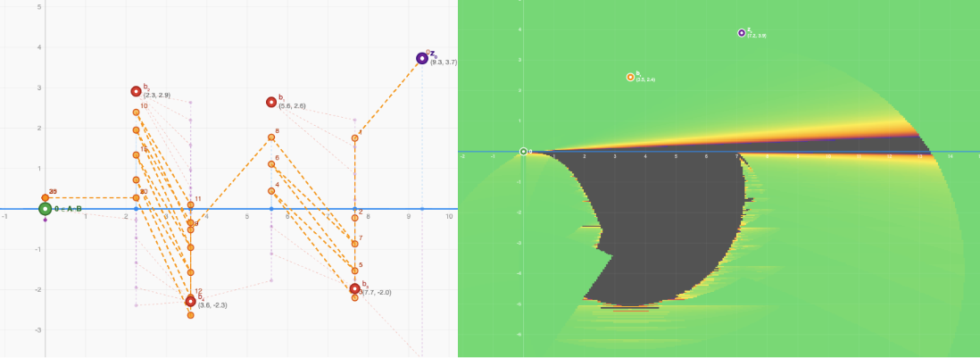Image resolution: width=980 pixels, height=358 pixels.
Task: Select orange path node numbered 6
Action: (271, 164)
